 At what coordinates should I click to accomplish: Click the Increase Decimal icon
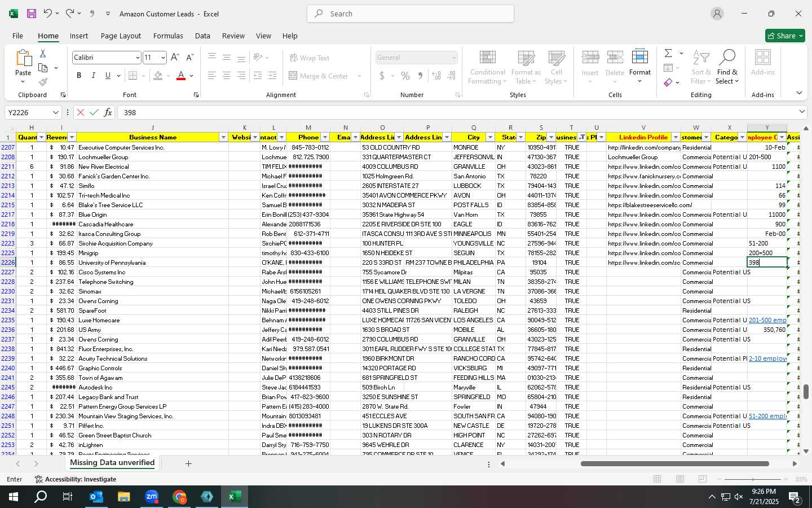(436, 76)
